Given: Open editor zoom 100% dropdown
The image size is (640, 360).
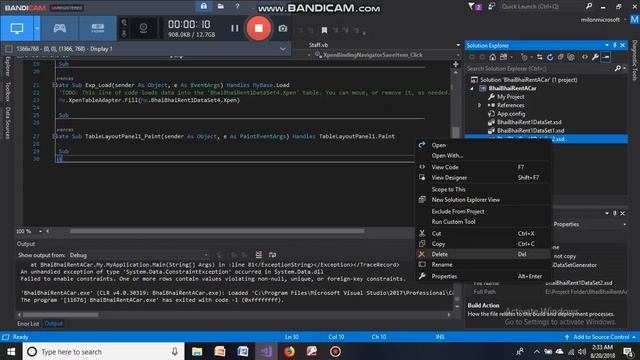Looking at the screenshot, I should pos(40,231).
